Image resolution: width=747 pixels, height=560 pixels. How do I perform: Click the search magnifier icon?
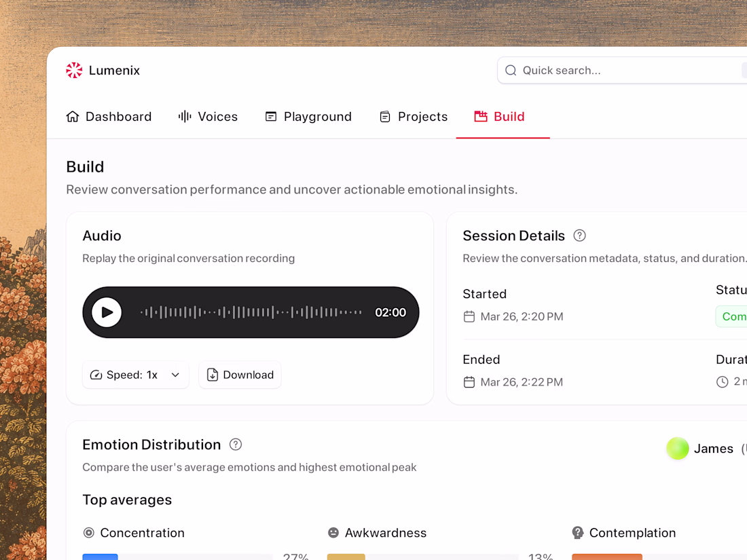pos(511,71)
